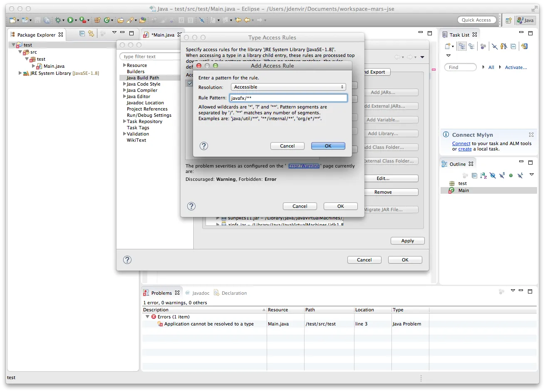Expand Java Compiler properties category

[x=124, y=90]
